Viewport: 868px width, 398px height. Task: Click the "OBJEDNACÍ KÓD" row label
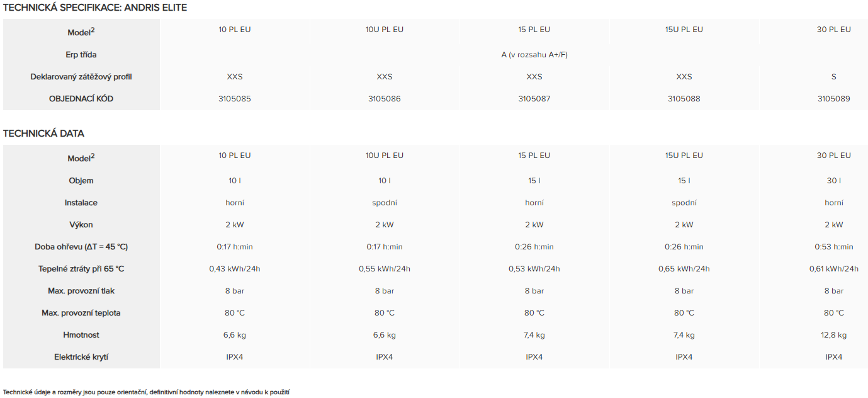pyautogui.click(x=81, y=99)
